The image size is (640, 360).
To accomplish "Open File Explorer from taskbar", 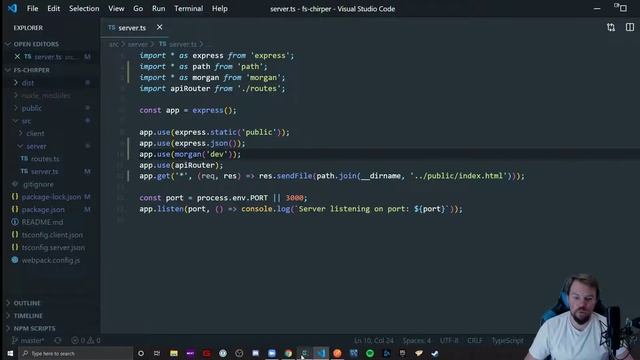I will click(174, 353).
